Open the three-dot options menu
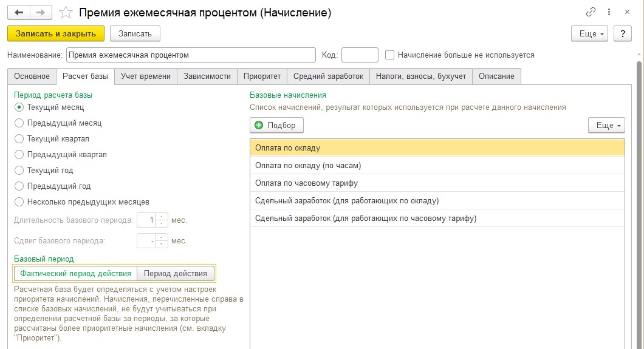The image size is (644, 349). coord(609,12)
